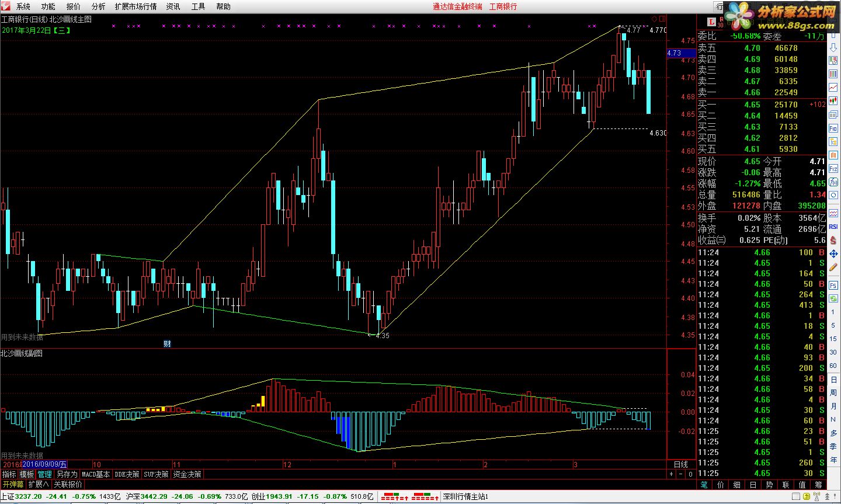Switch to the 笔 tick tab
The image size is (841, 504).
pos(704,485)
